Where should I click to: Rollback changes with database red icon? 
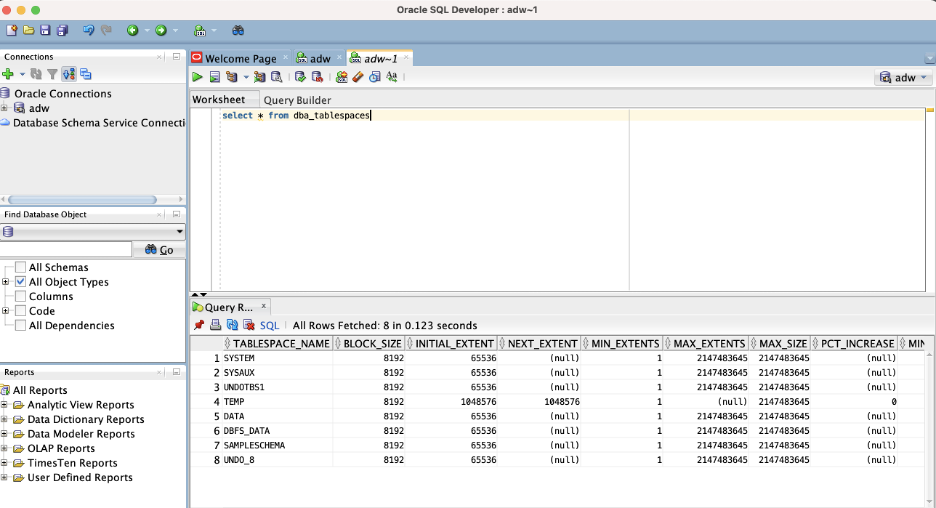pyautogui.click(x=318, y=77)
